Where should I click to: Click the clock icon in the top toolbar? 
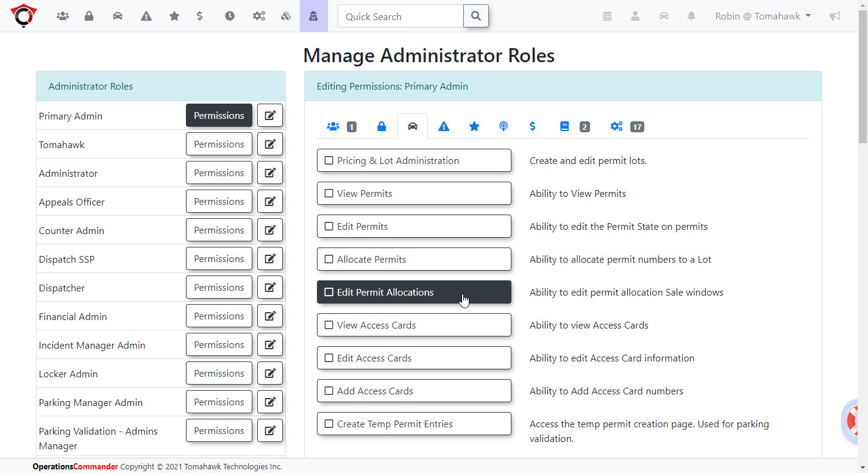point(230,16)
